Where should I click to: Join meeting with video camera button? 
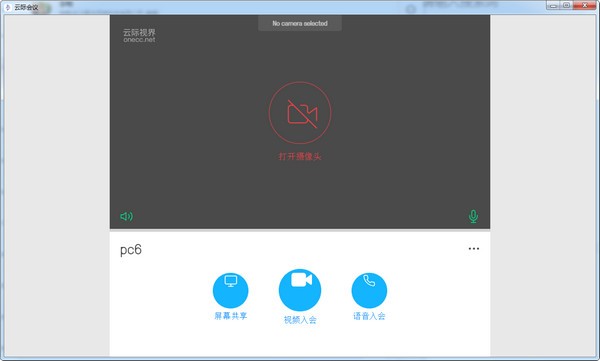[x=300, y=290]
